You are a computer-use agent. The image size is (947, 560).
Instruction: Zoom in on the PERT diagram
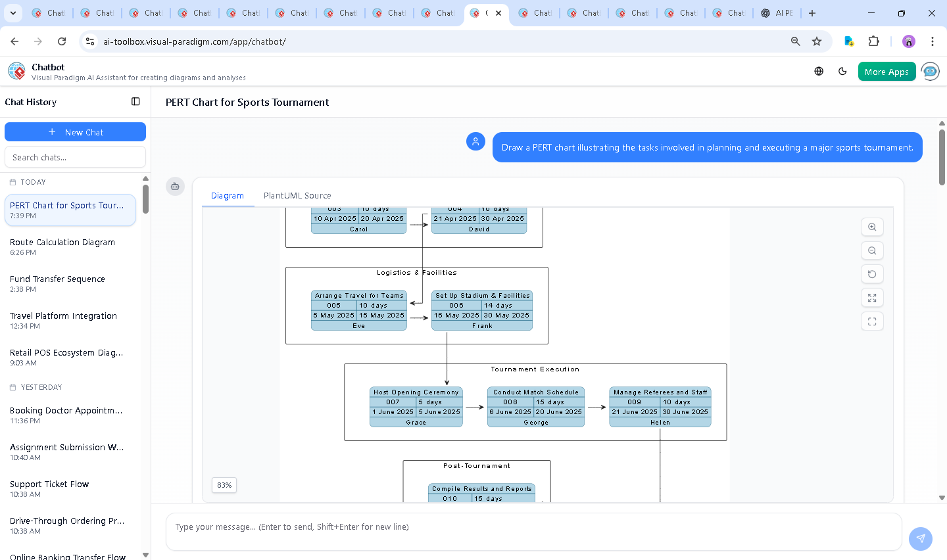coord(872,227)
